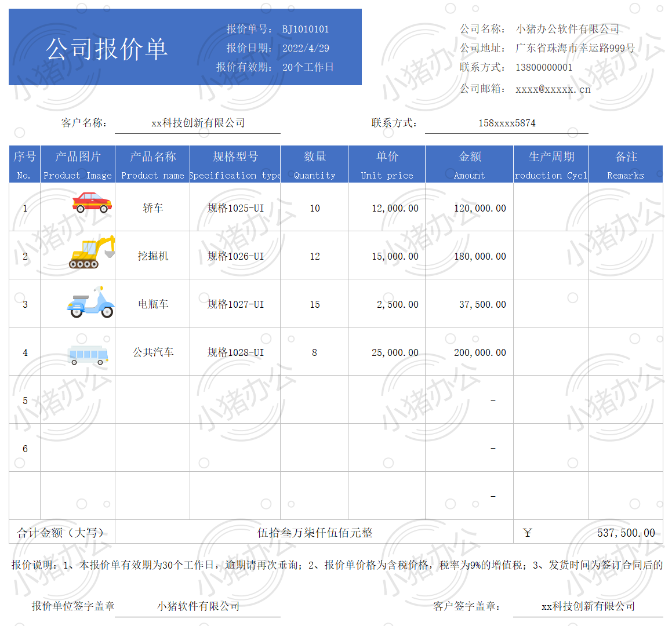This screenshot has height=626, width=672.
Task: Select validity value 20个工作日
Action: pos(308,67)
